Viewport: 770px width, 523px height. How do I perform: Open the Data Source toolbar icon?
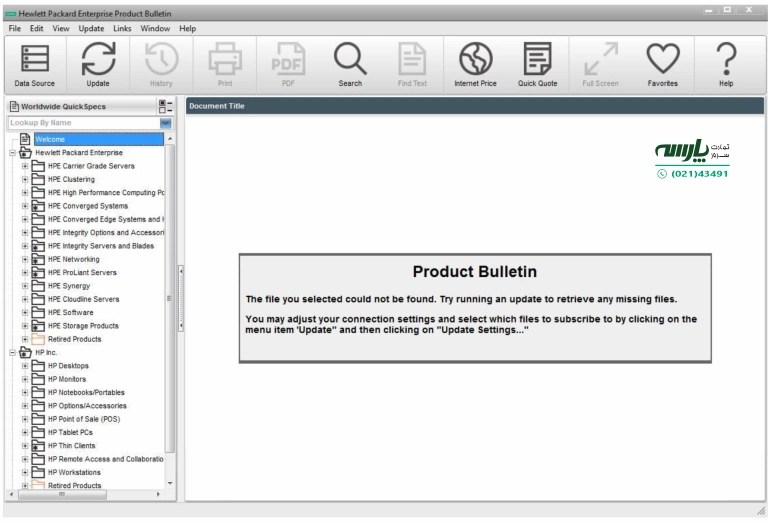(x=35, y=59)
